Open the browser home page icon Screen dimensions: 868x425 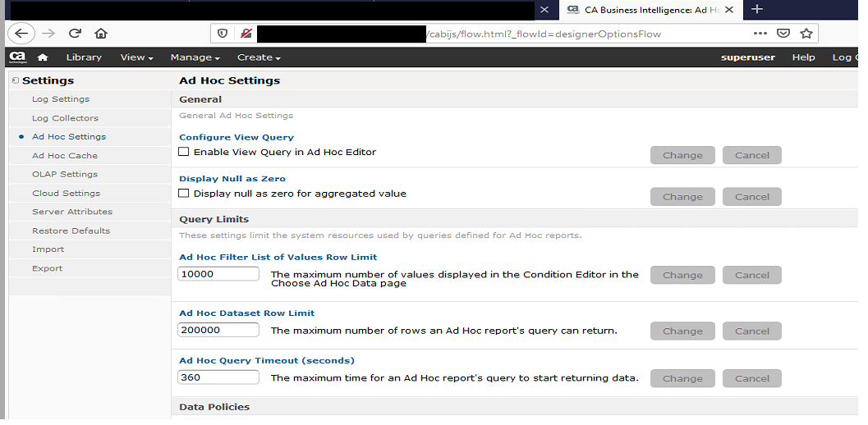tap(101, 34)
